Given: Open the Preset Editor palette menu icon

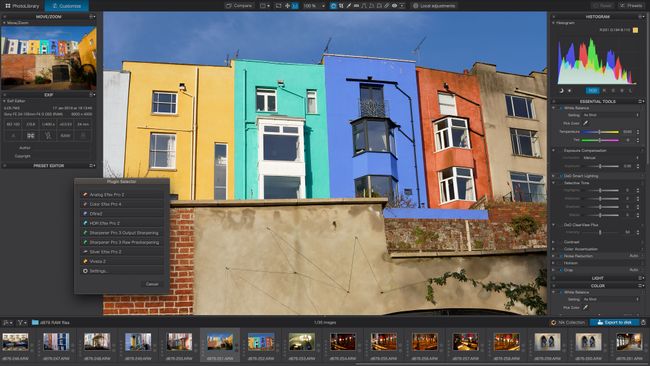Looking at the screenshot, I should click(92, 166).
